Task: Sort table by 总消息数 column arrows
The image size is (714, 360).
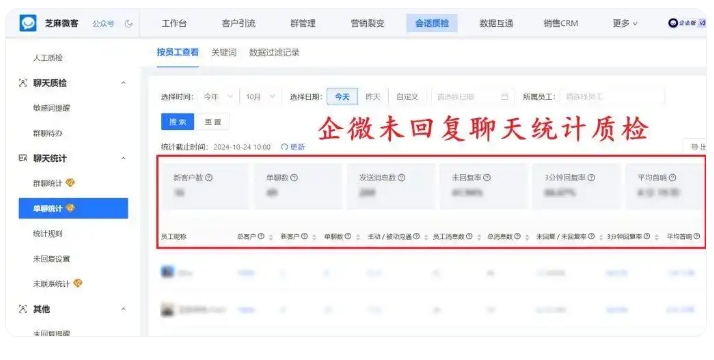Action: click(x=527, y=237)
